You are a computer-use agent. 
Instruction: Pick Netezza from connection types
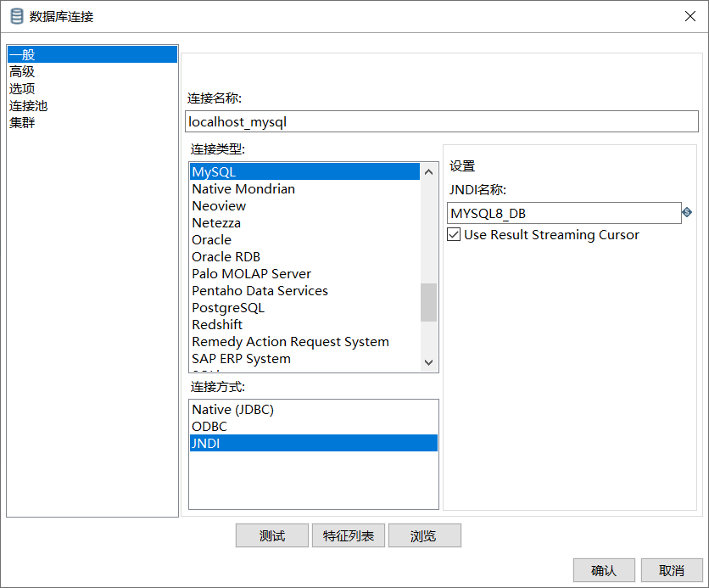click(304, 222)
